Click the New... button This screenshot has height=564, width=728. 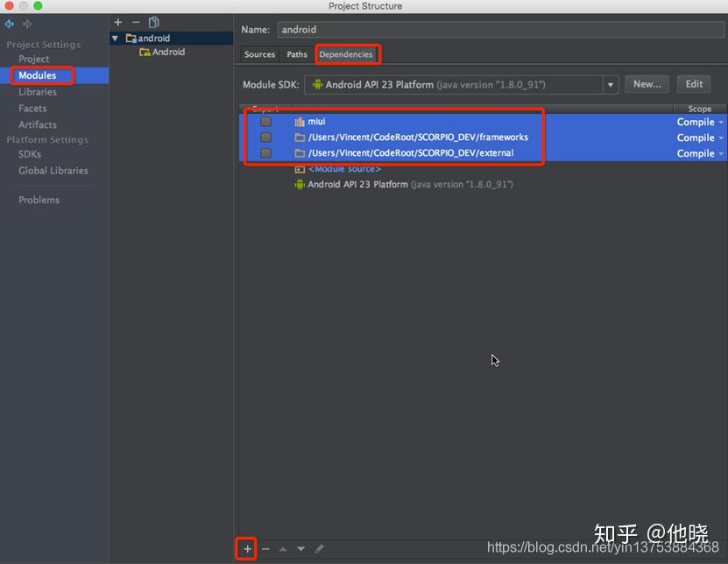pos(647,84)
